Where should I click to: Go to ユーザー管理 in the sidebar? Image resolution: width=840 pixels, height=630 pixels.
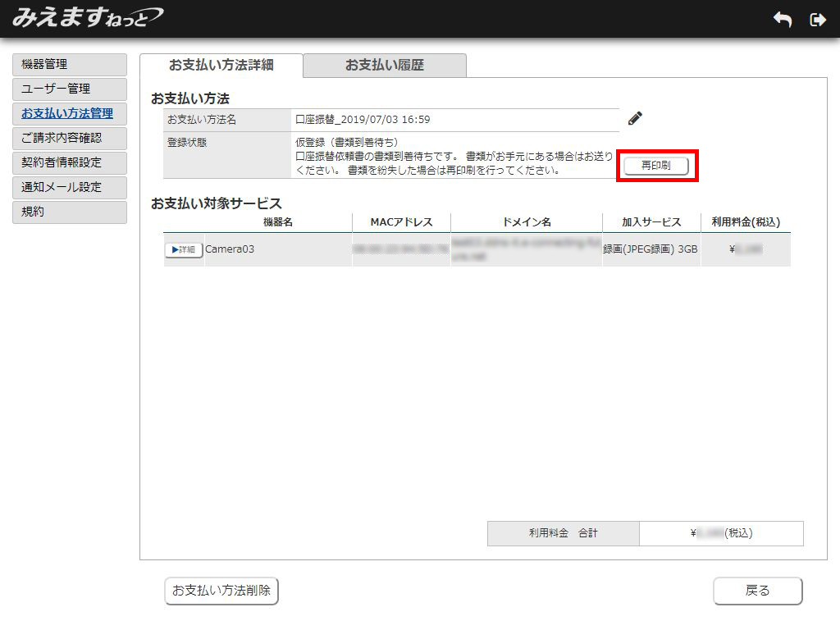click(x=70, y=89)
